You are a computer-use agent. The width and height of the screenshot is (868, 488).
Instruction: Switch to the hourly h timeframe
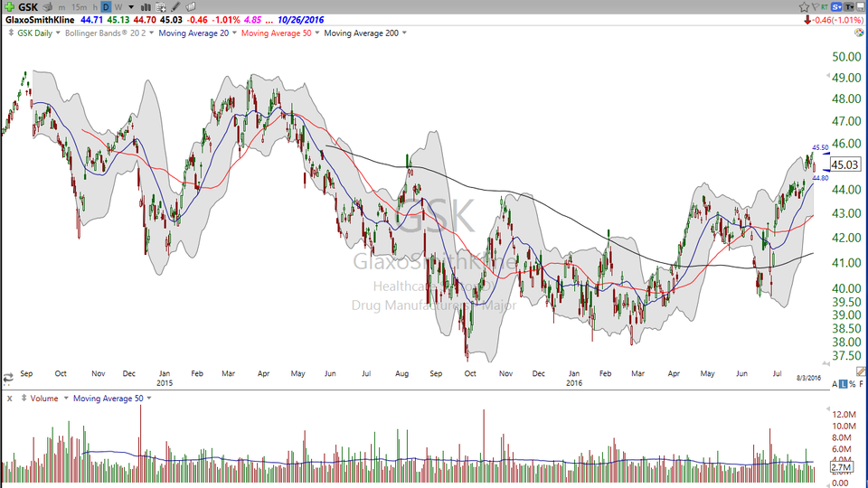(x=95, y=7)
